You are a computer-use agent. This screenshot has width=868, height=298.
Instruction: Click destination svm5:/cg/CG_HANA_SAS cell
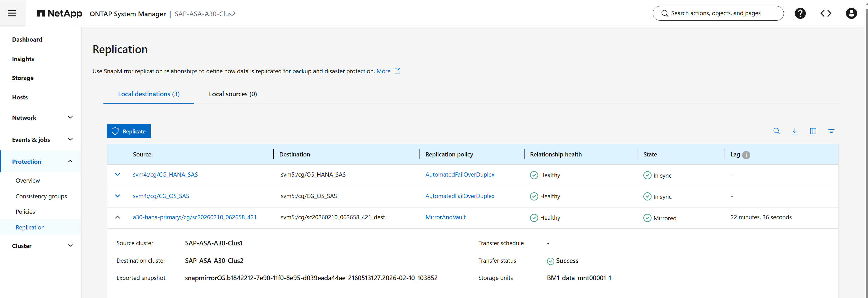coord(313,175)
